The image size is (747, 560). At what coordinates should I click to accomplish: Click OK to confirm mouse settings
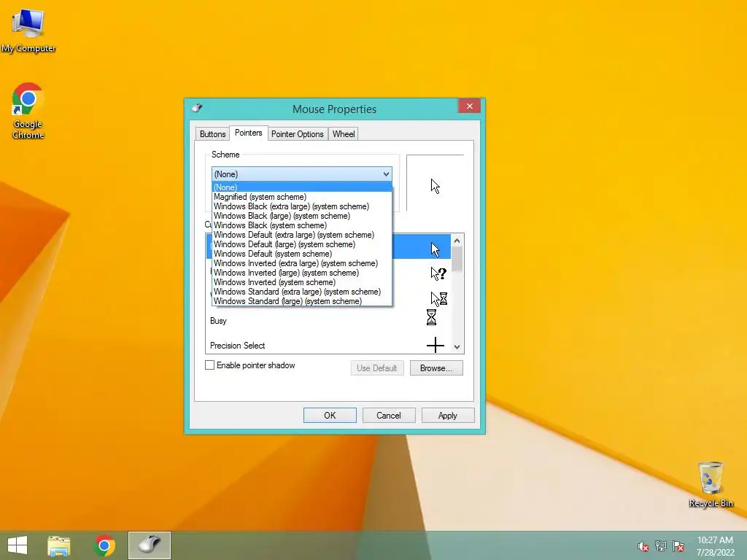tap(330, 415)
